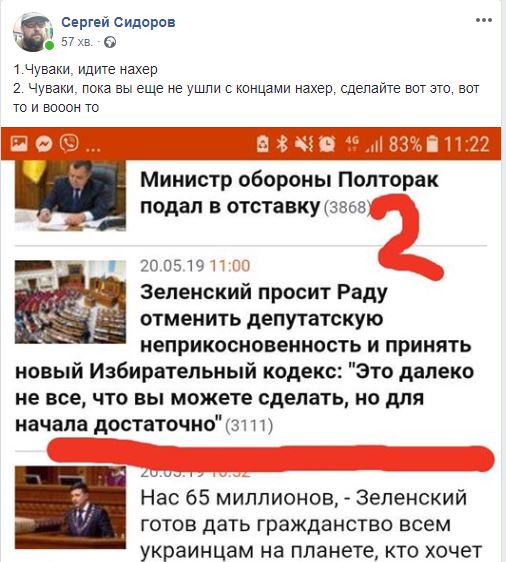The height and width of the screenshot is (562, 506).
Task: Open the Сергей Сидоров profile name link
Action: click(118, 22)
